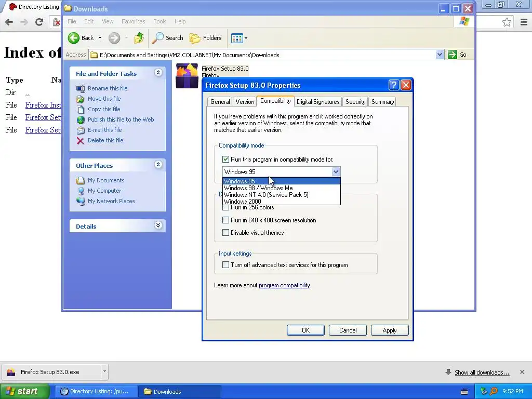Open My Documents icon in Other Places
The image size is (532, 399).
(x=81, y=180)
